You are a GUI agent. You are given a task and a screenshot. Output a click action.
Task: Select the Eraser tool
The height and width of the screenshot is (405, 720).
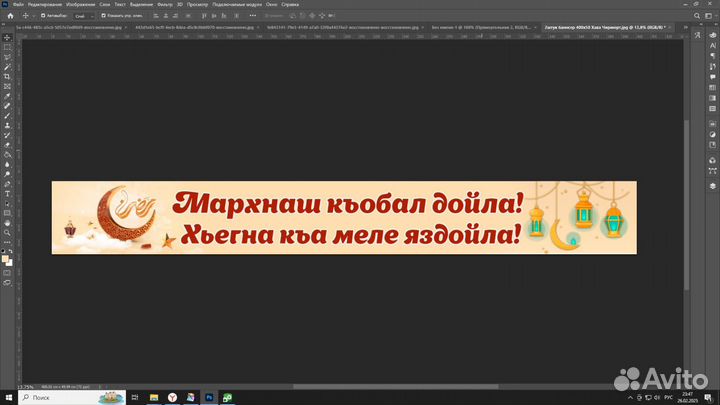click(7, 145)
